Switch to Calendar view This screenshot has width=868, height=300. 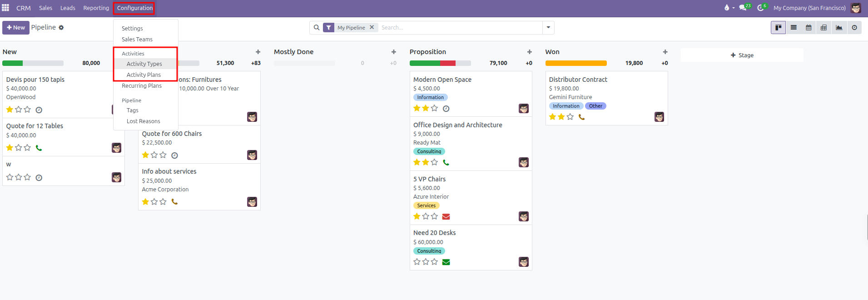click(808, 28)
